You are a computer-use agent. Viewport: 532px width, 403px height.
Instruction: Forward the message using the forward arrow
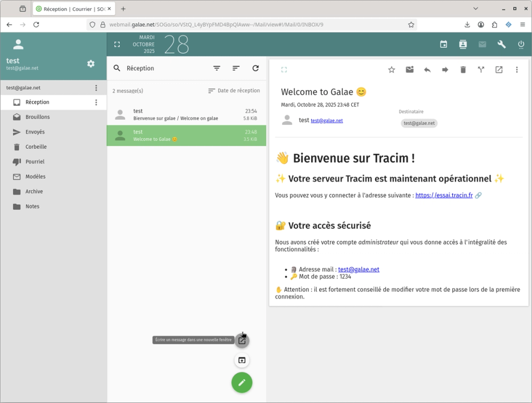point(445,69)
